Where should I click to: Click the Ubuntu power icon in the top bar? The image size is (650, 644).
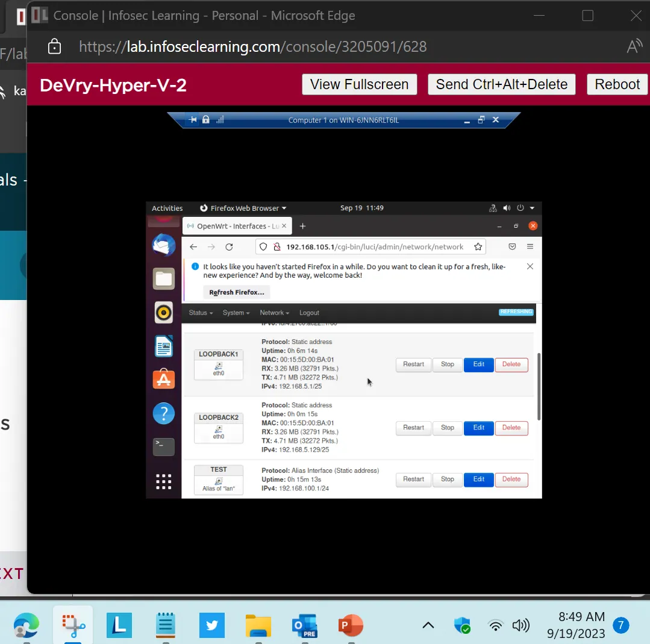click(x=520, y=208)
